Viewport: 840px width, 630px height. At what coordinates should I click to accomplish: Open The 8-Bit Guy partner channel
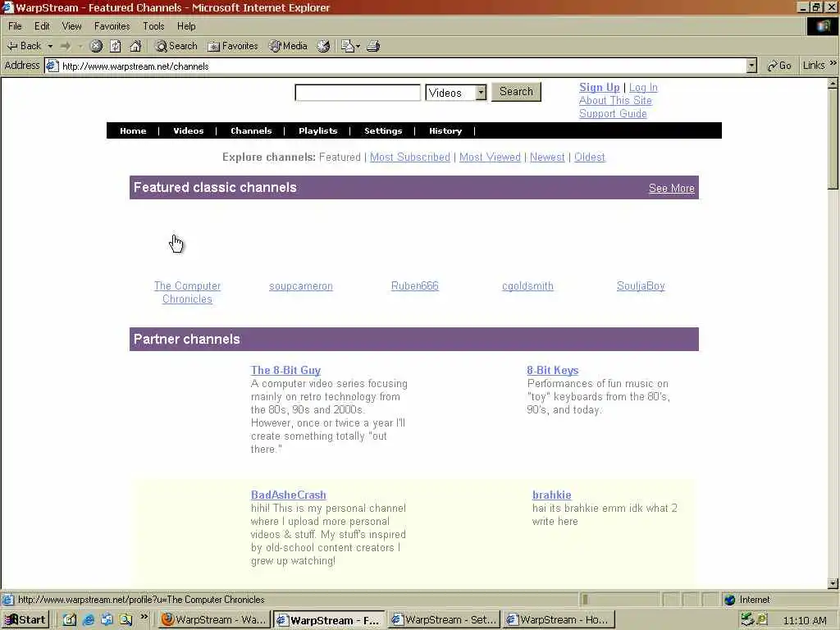click(x=285, y=370)
